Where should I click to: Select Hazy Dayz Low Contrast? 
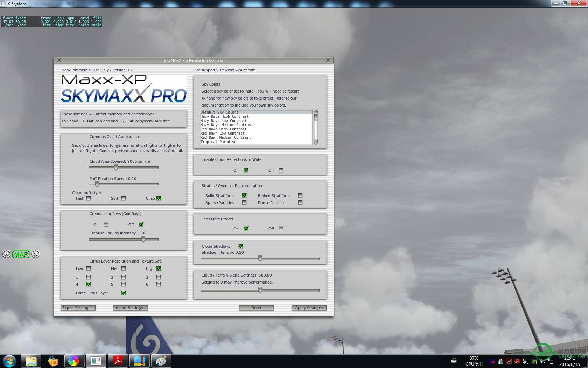[256, 121]
